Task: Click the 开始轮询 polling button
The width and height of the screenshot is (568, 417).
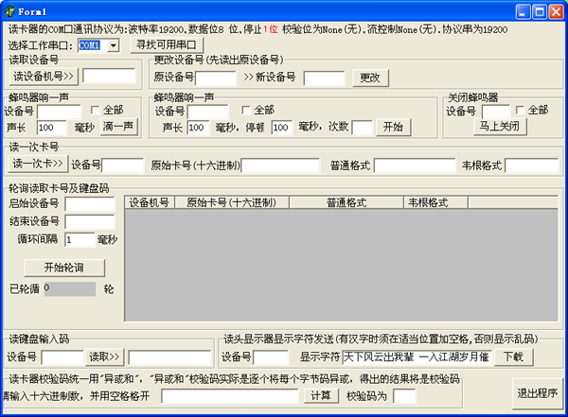Action: [x=64, y=268]
